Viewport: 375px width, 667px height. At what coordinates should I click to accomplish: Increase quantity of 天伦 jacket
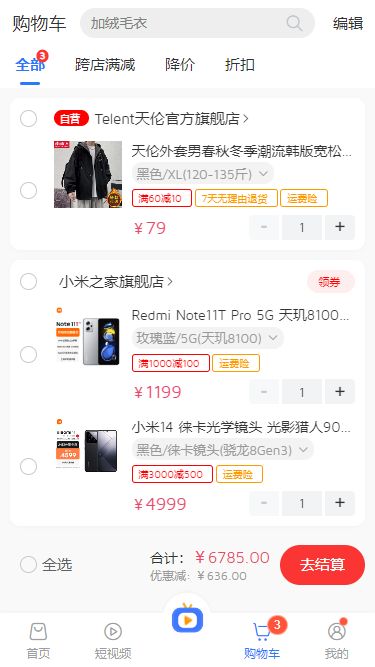click(x=340, y=227)
